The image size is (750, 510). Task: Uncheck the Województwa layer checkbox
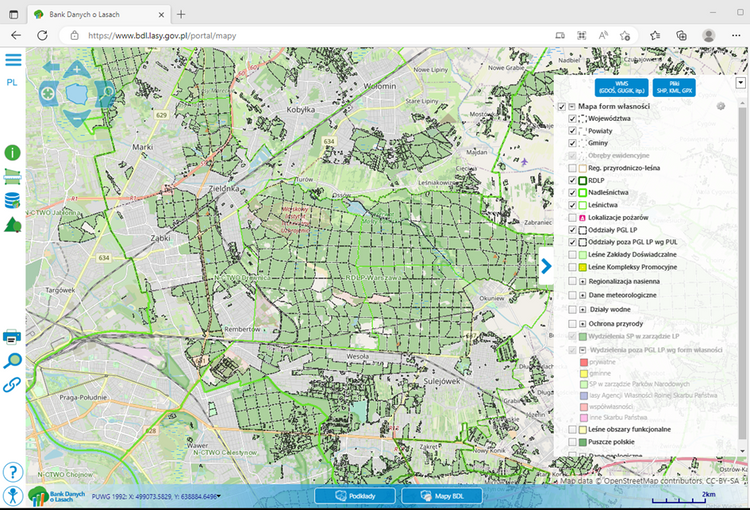pyautogui.click(x=573, y=119)
